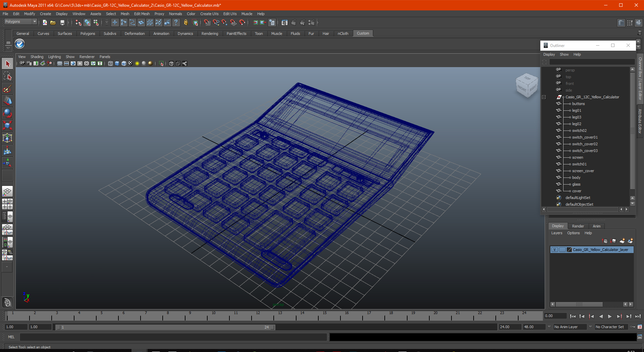644x352 pixels.
Task: Switch to four-view panel layout
Action: point(7,204)
